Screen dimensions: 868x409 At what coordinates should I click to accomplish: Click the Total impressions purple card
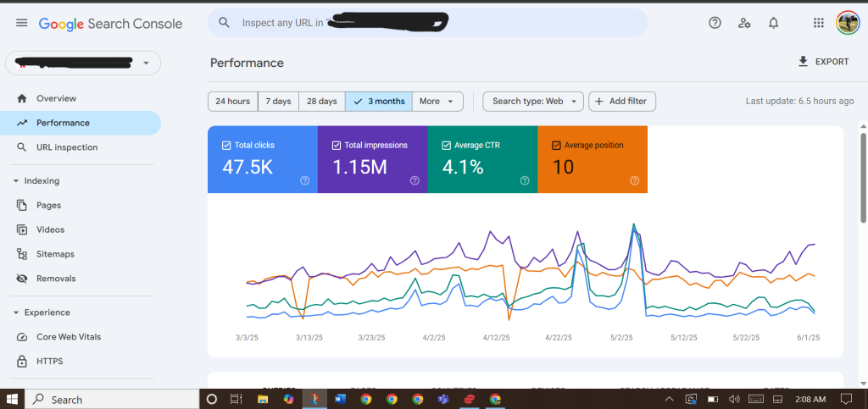(x=372, y=160)
